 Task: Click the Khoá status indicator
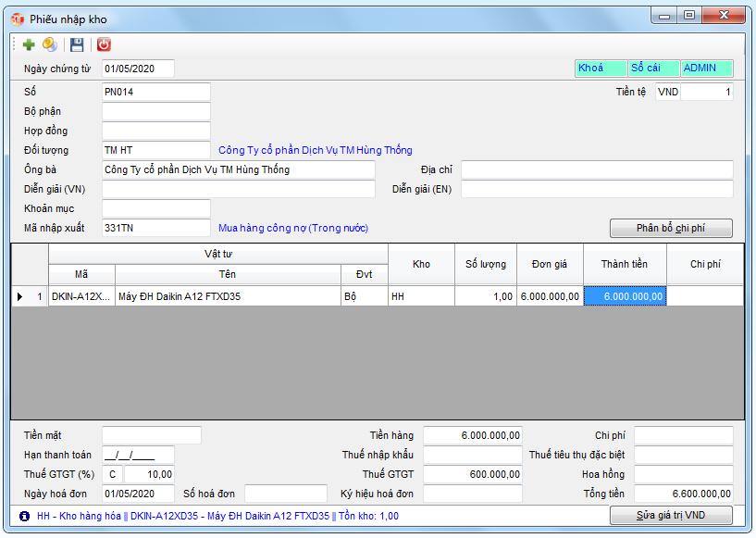(600, 69)
